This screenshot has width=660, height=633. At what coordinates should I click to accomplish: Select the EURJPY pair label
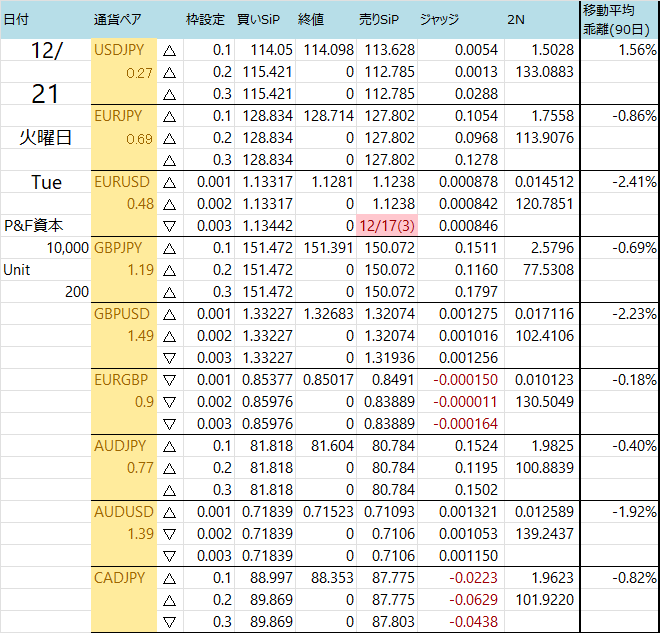tap(118, 116)
